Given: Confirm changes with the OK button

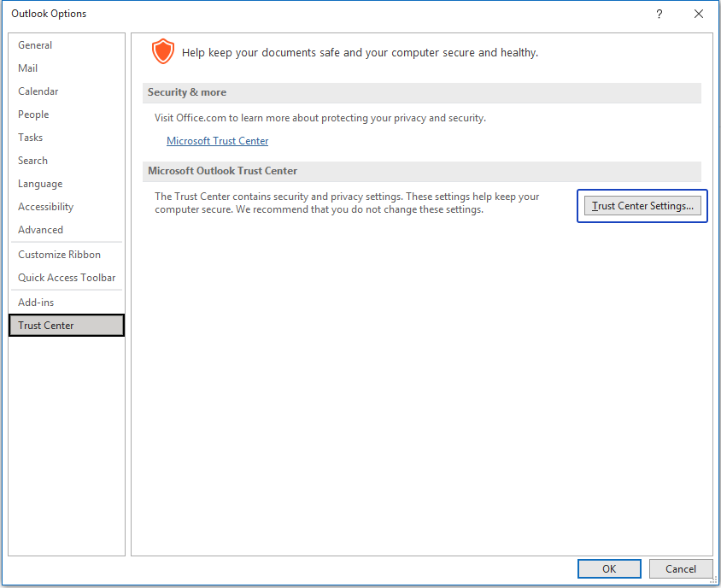Looking at the screenshot, I should tap(609, 568).
